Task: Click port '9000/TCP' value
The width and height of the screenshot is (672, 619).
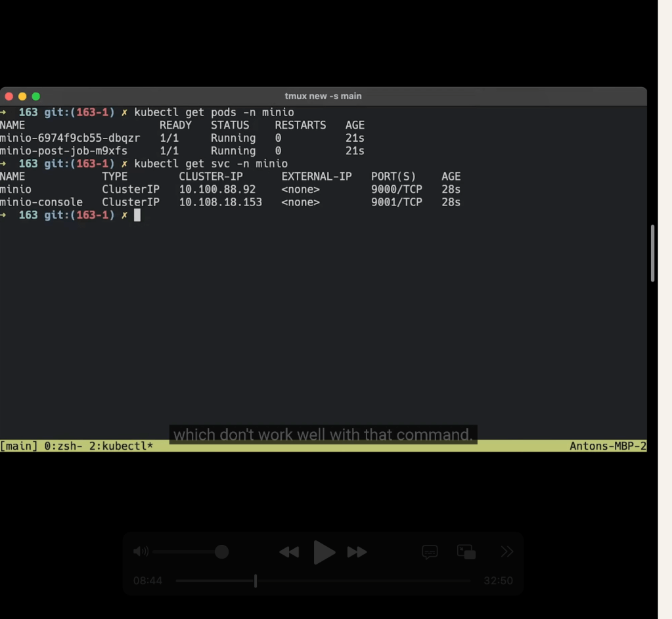Action: point(396,189)
